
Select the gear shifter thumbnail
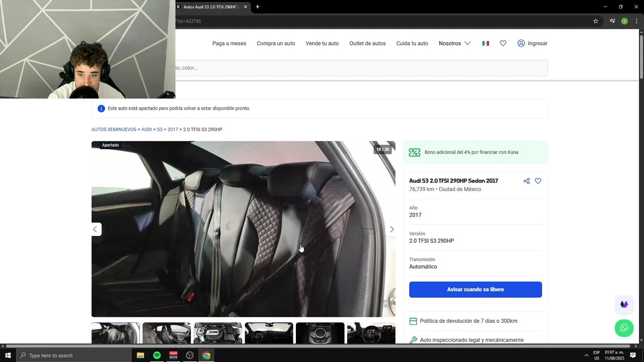pos(320,333)
